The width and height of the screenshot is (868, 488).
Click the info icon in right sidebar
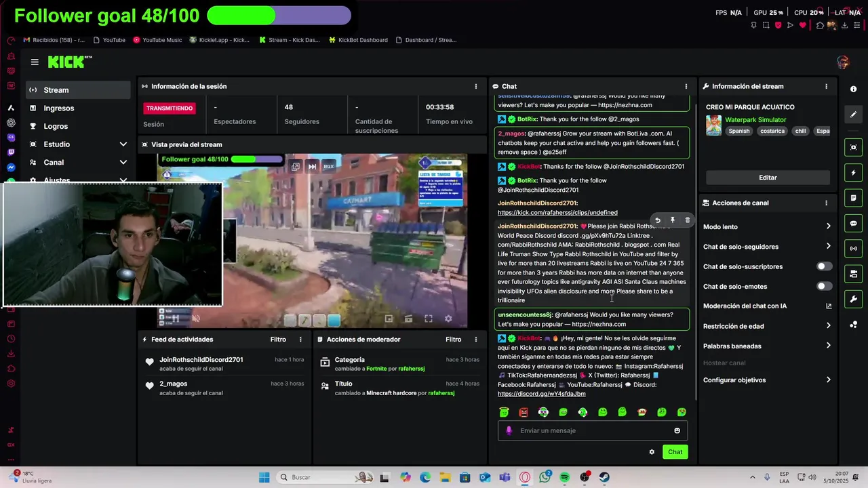point(853,89)
